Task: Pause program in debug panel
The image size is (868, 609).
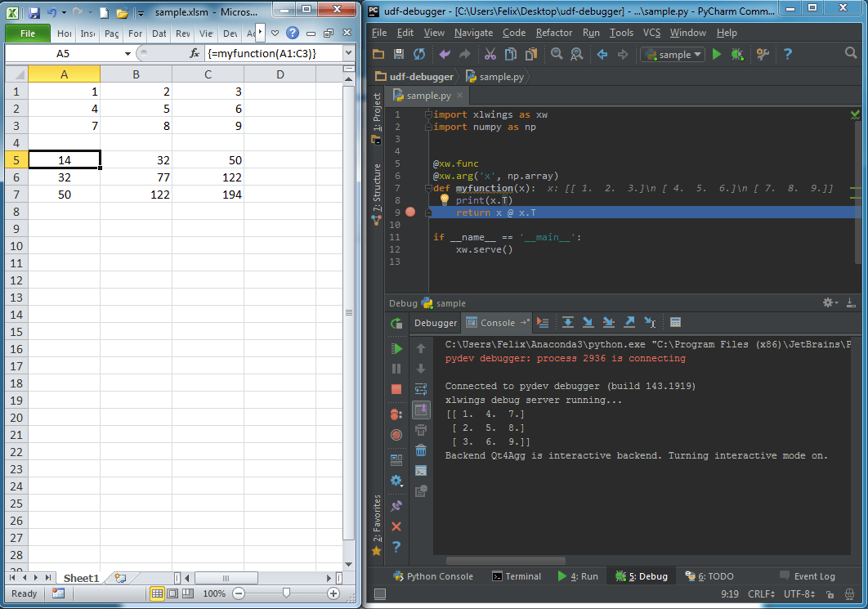Action: click(396, 369)
